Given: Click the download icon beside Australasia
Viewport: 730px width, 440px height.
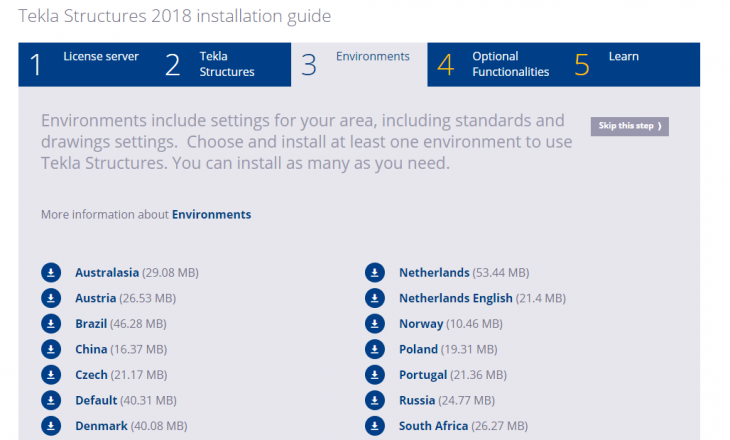Looking at the screenshot, I should 51,272.
